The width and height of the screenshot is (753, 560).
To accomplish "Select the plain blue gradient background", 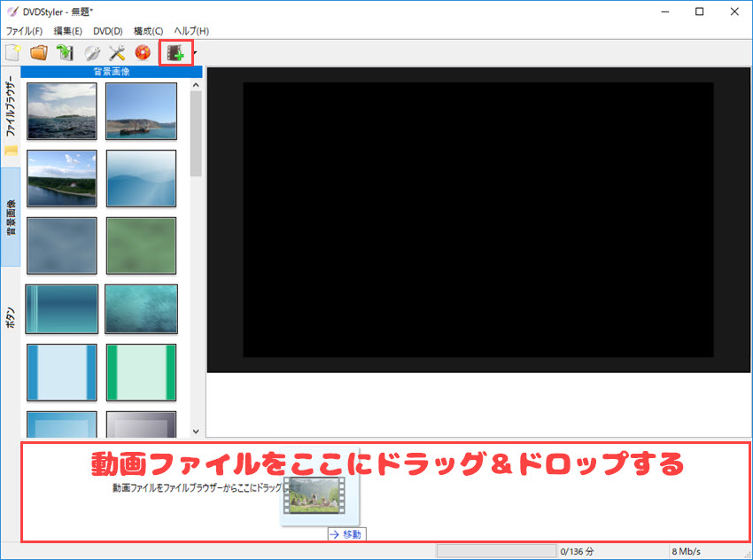I will pyautogui.click(x=141, y=177).
